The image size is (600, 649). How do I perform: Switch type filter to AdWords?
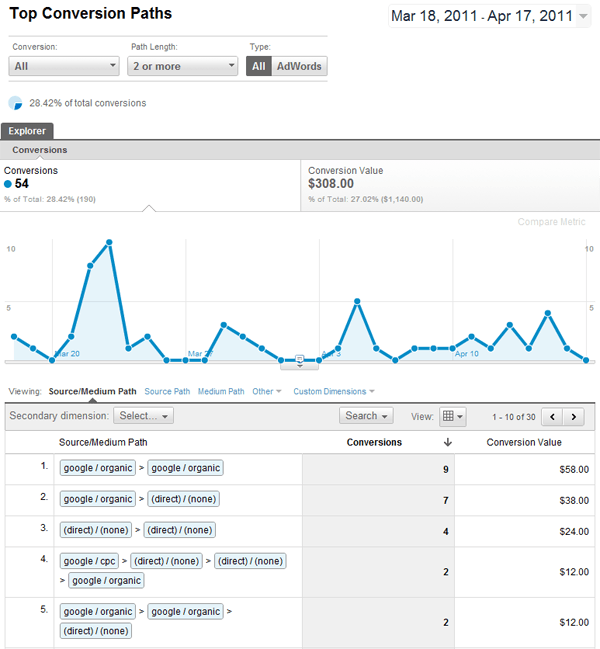click(300, 66)
